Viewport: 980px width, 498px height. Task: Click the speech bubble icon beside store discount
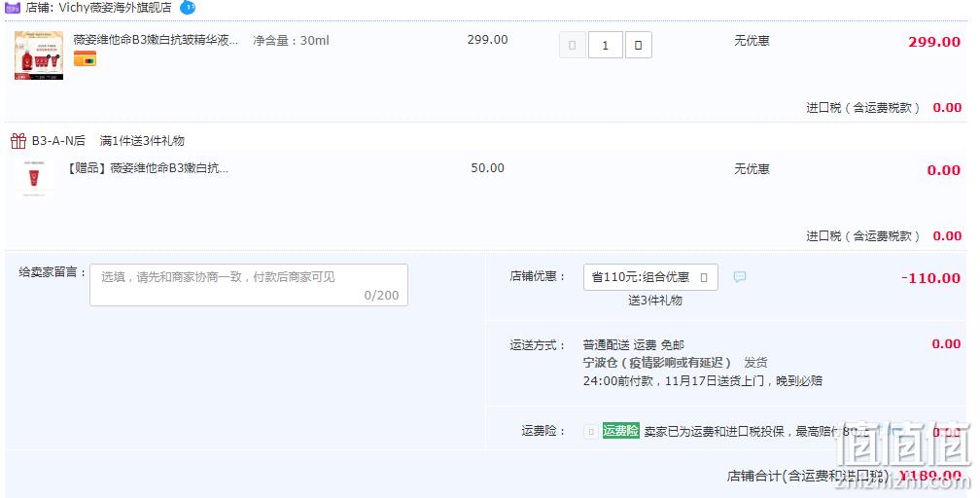pyautogui.click(x=739, y=276)
